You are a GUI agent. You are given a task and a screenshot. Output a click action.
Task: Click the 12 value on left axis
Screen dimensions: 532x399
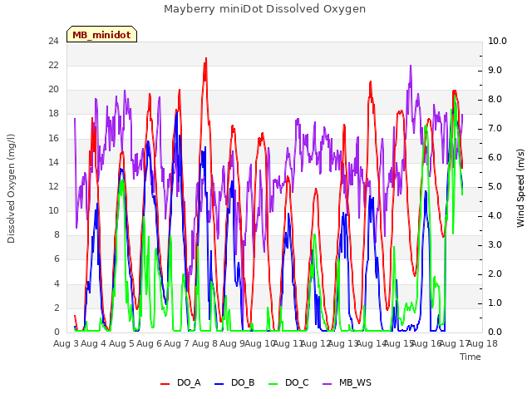(53, 186)
